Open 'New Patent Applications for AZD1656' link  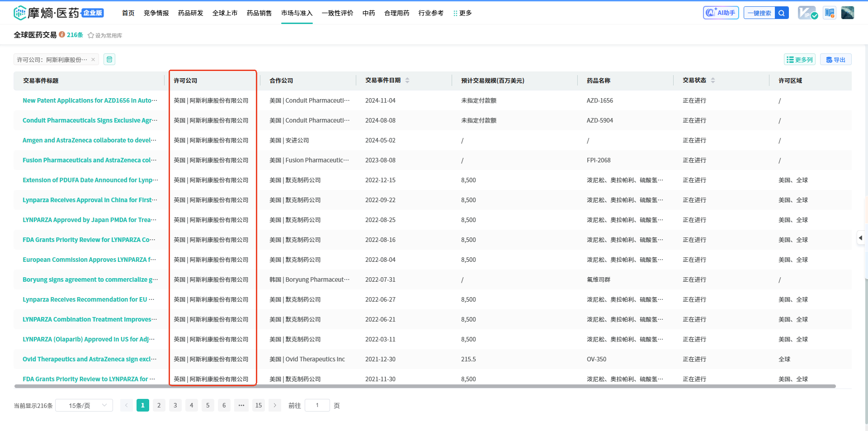click(90, 100)
